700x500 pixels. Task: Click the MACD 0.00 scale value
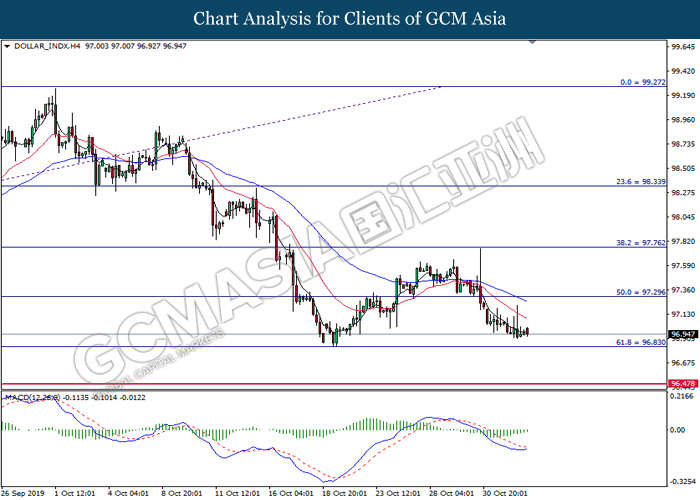pos(678,430)
